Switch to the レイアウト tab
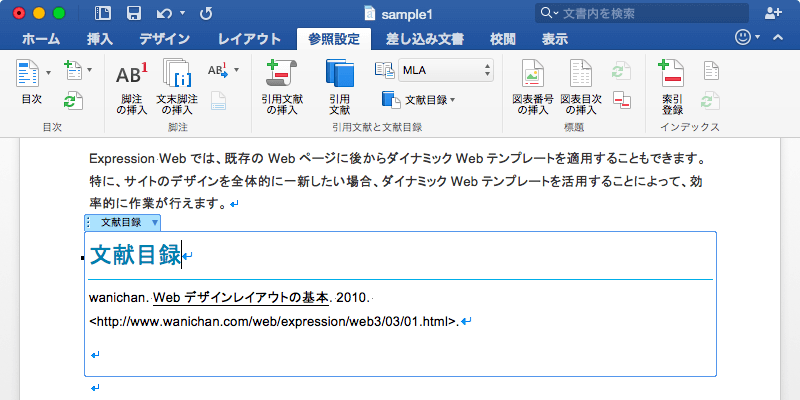This screenshot has width=800, height=400. click(249, 39)
